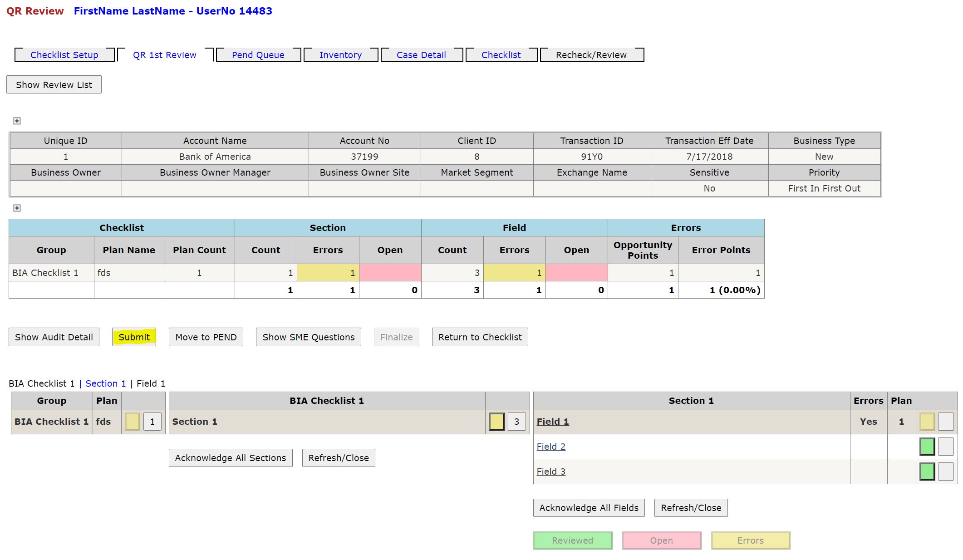Click green status box for Field 2
Image resolution: width=963 pixels, height=560 pixels.
pyautogui.click(x=927, y=447)
